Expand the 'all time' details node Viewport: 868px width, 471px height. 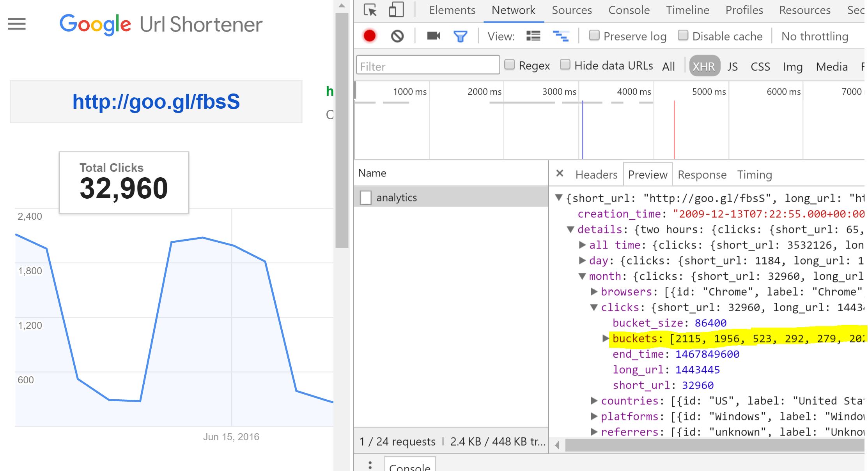[x=582, y=245]
